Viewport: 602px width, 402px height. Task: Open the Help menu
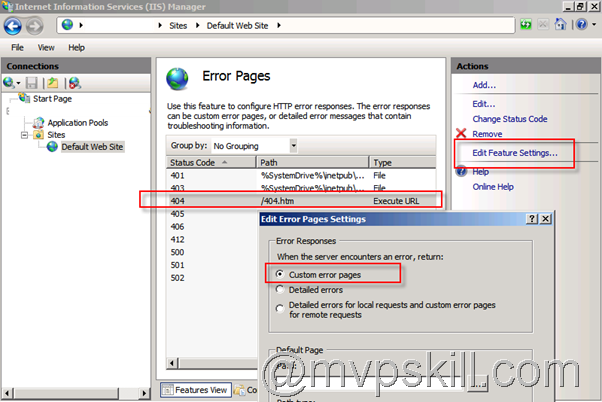click(76, 48)
